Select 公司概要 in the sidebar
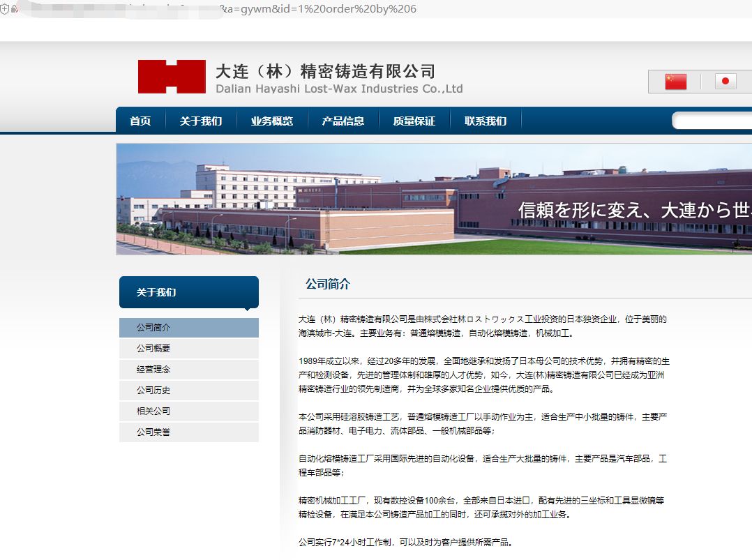Image resolution: width=752 pixels, height=560 pixels. [189, 349]
